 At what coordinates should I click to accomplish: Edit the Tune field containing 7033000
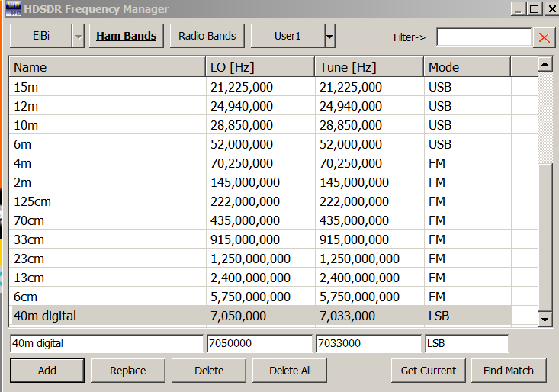368,343
